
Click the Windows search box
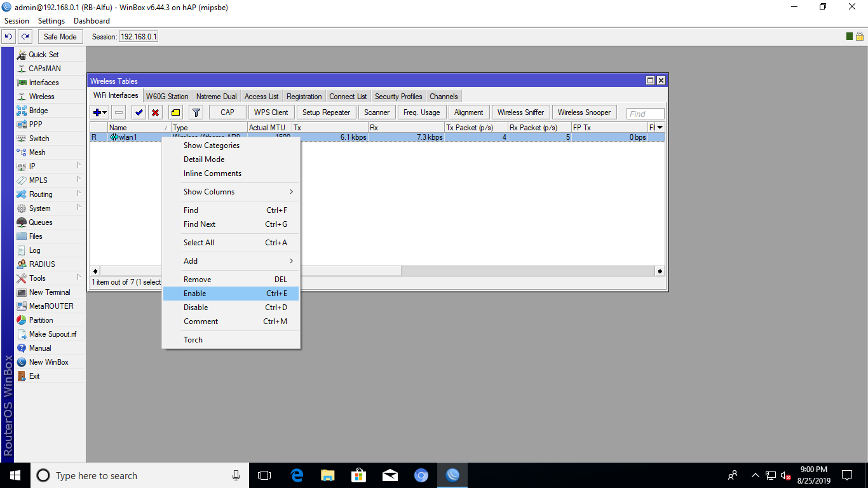[140, 475]
